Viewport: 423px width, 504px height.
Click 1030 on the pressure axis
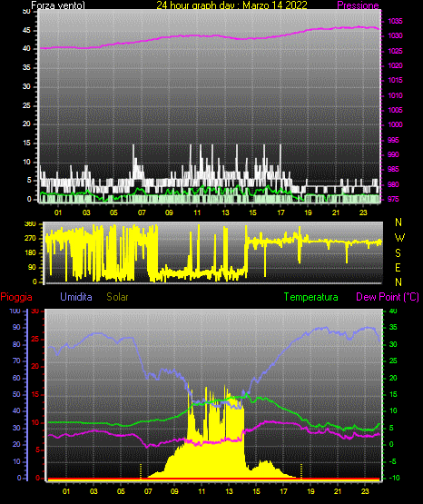tap(395, 35)
